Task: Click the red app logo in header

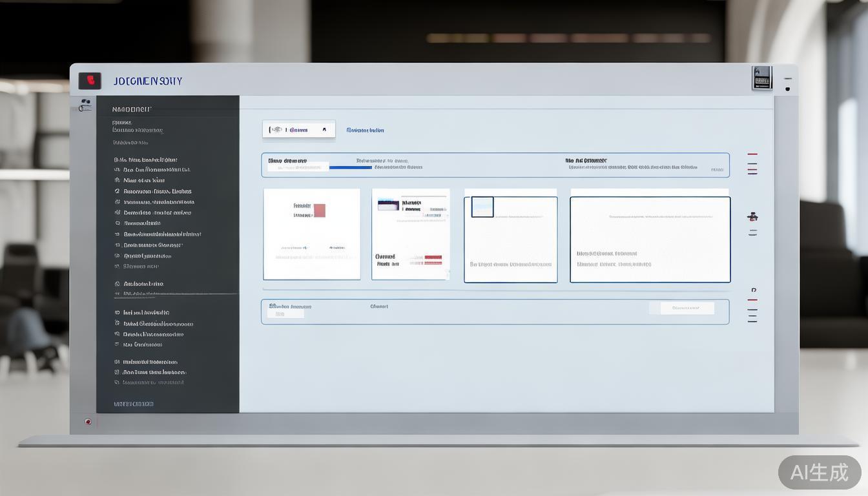Action: point(90,81)
